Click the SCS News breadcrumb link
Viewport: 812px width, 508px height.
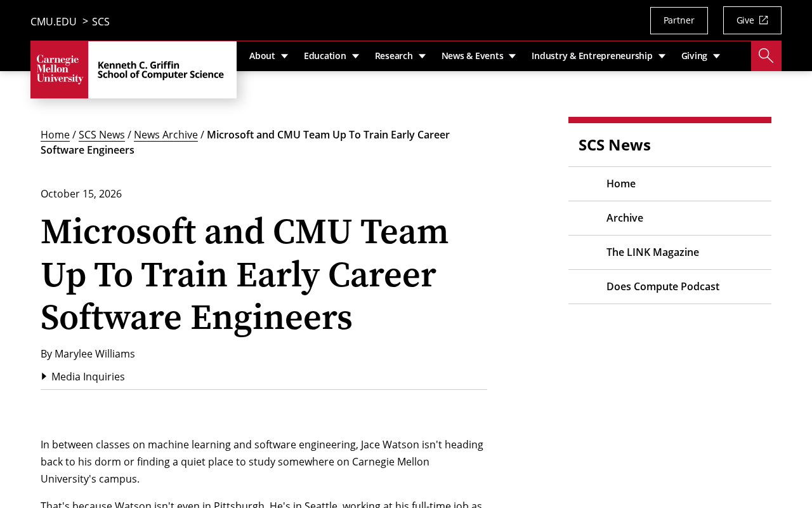click(x=101, y=135)
